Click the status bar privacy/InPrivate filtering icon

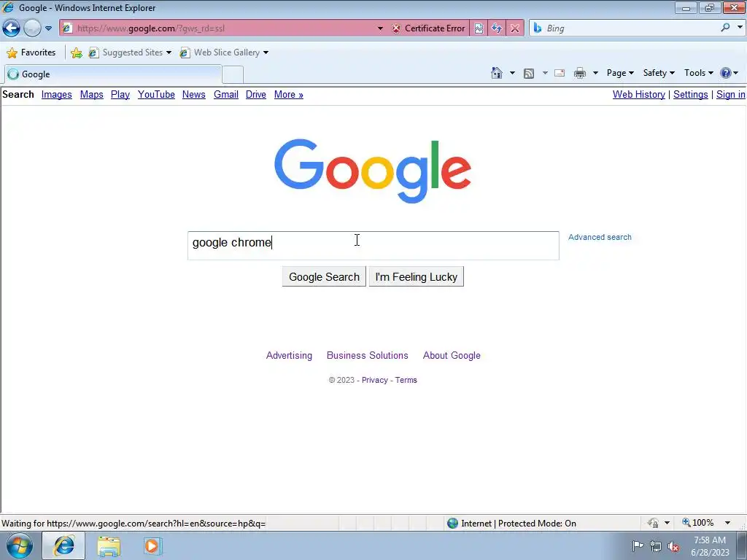pyautogui.click(x=653, y=523)
